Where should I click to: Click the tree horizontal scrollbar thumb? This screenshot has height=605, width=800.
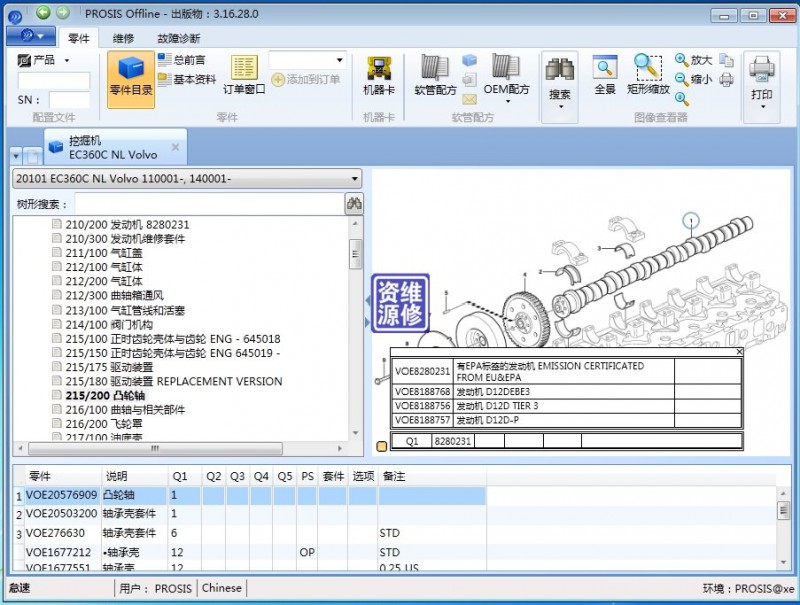[x=155, y=448]
